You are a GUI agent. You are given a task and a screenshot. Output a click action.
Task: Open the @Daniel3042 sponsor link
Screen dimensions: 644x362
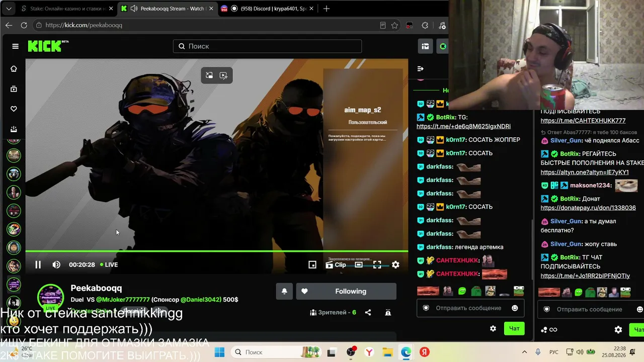[201, 299]
